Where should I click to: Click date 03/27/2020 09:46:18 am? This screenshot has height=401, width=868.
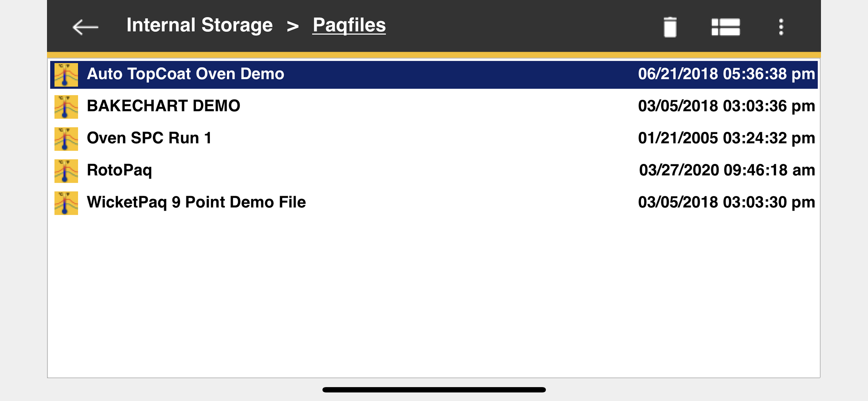(x=727, y=170)
